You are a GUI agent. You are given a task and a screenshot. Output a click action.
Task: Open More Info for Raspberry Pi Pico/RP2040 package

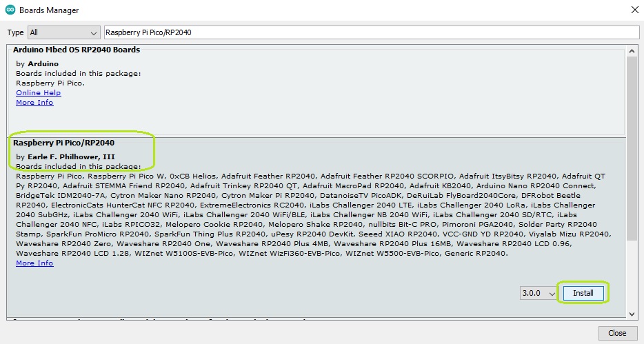point(34,263)
